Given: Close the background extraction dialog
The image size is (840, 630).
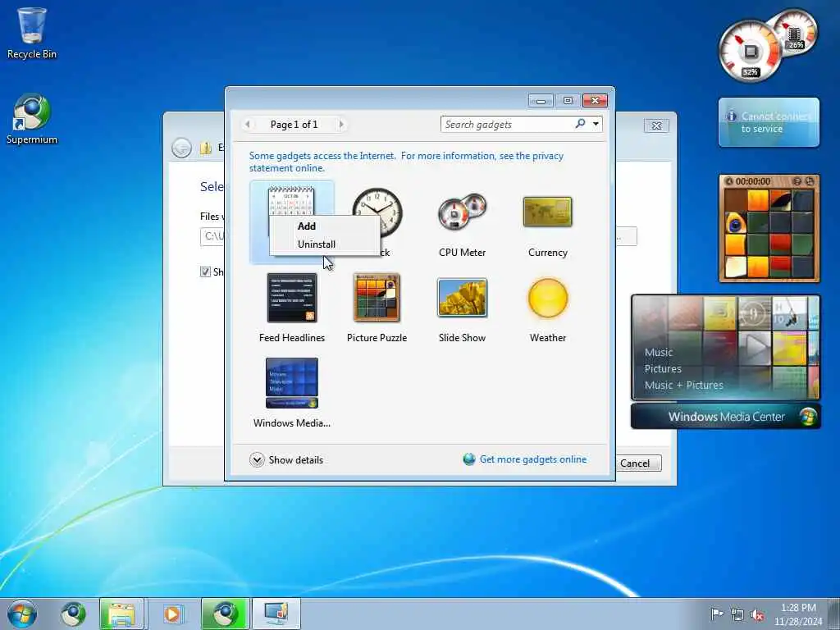Looking at the screenshot, I should pos(656,126).
